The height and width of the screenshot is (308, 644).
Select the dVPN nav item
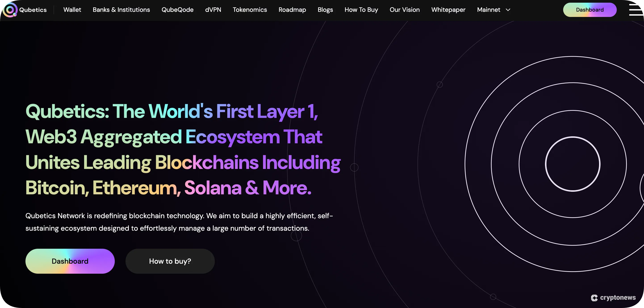coord(213,10)
